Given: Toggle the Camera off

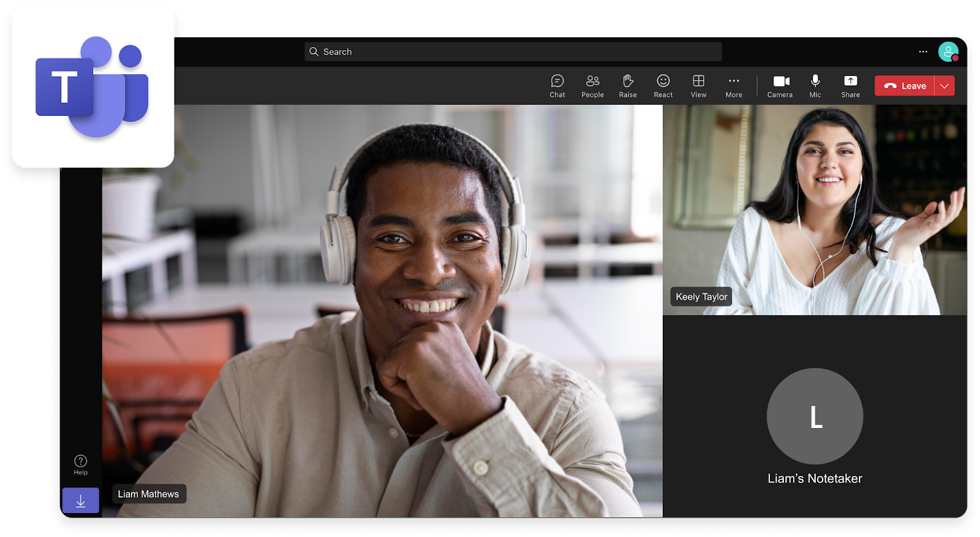Looking at the screenshot, I should click(x=780, y=86).
